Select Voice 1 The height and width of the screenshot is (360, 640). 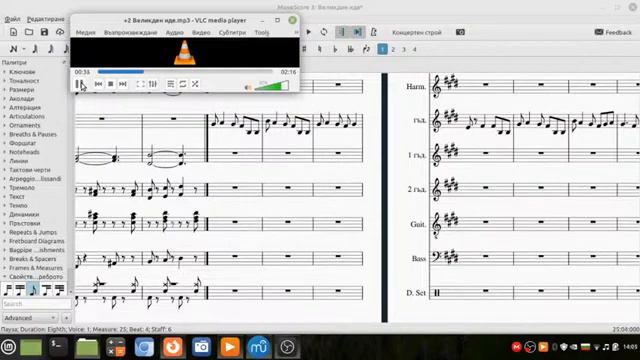coord(382,49)
